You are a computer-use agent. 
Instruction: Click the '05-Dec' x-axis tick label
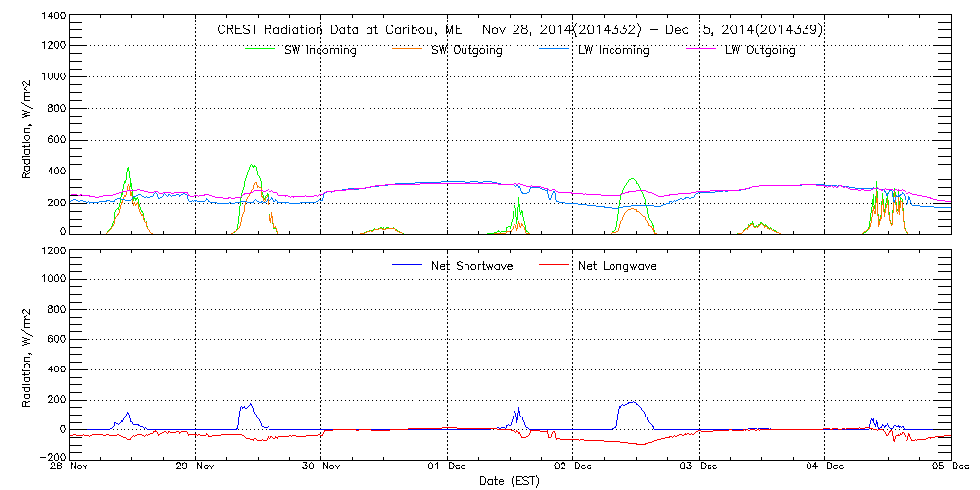click(x=951, y=466)
